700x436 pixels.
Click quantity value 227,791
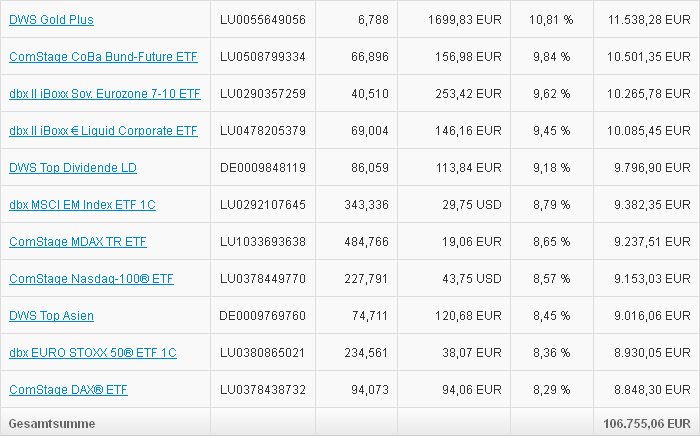click(367, 279)
